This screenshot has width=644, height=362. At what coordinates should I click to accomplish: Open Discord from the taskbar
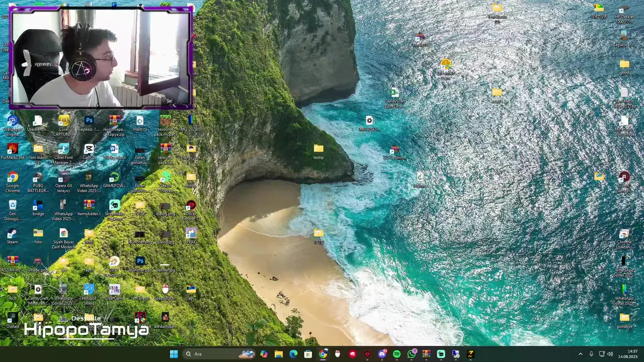382,354
